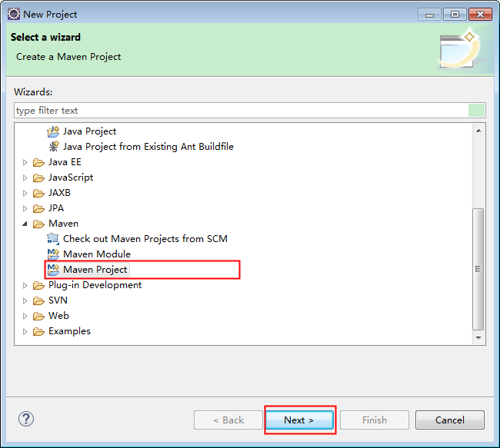Screen dimensions: 500x448
Task: Click the Examples folder icon
Action: click(x=38, y=332)
